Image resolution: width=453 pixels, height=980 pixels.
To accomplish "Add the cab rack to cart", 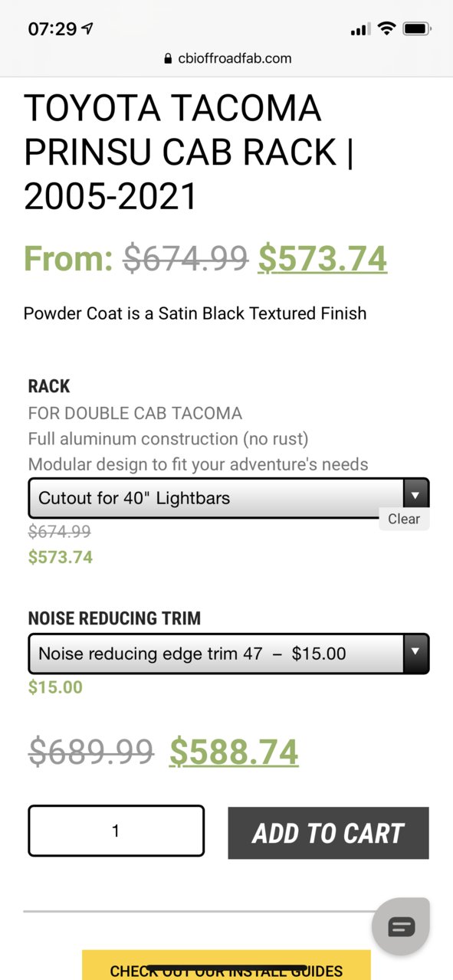I will [x=328, y=833].
